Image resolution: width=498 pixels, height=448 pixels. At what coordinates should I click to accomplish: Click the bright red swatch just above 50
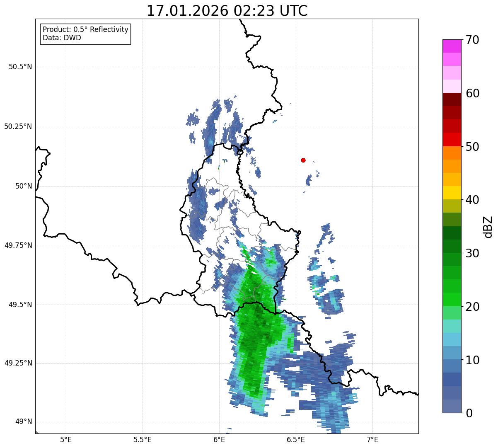452,139
